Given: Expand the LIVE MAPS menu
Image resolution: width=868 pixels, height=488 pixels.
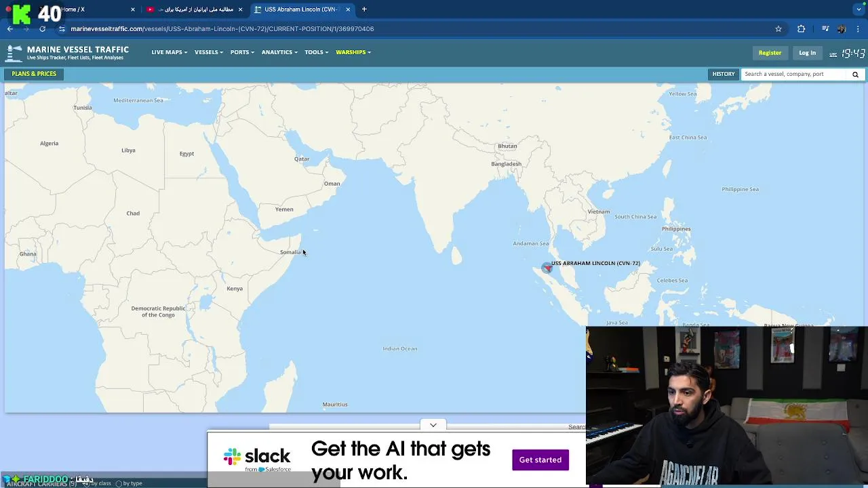Looking at the screenshot, I should pos(170,52).
